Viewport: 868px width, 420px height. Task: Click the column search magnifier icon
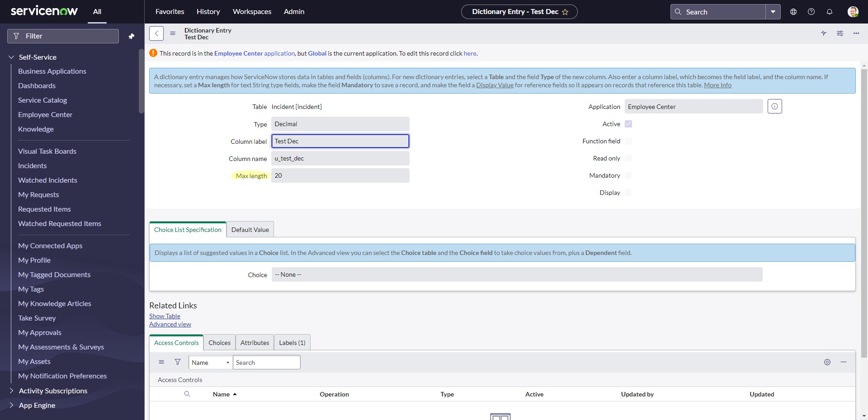(x=187, y=394)
